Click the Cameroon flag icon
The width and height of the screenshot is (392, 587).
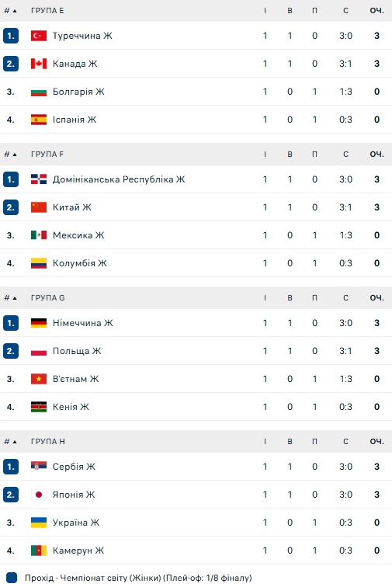(x=39, y=551)
